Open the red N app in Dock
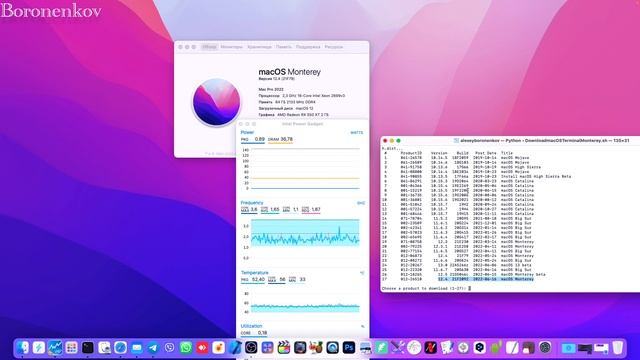This screenshot has height=360, width=640. click(431, 347)
